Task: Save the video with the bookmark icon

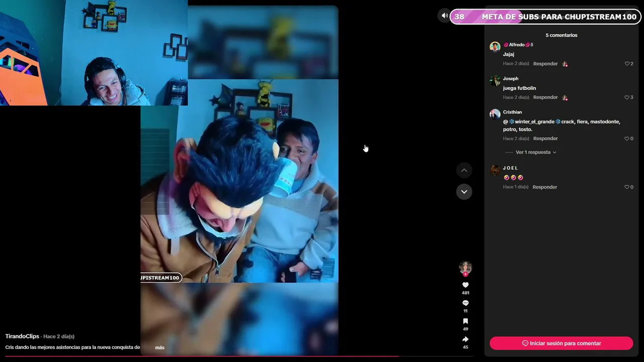Action: point(465,321)
